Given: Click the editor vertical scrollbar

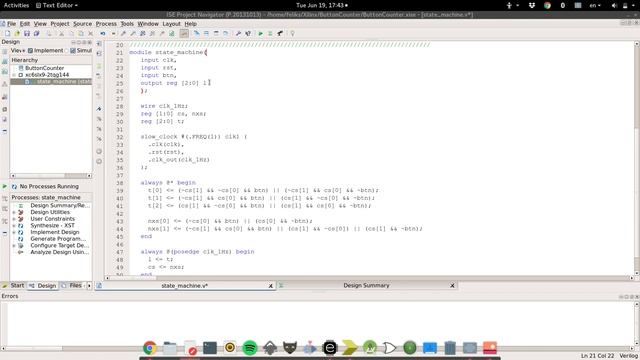Looking at the screenshot, I should [x=636, y=158].
